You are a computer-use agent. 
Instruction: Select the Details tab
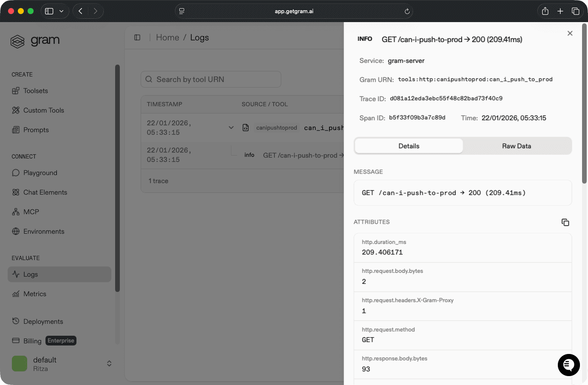click(x=408, y=146)
